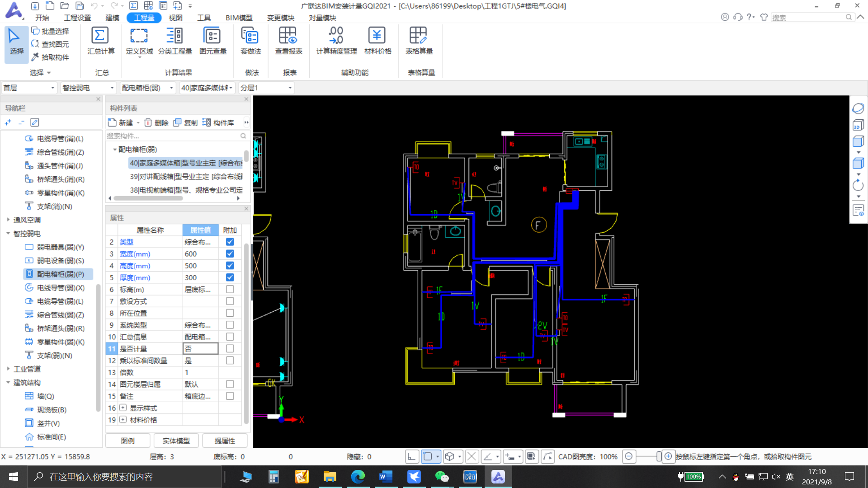Open the 首层 floor dropdown
Viewport: 868px width, 488px height.
28,88
